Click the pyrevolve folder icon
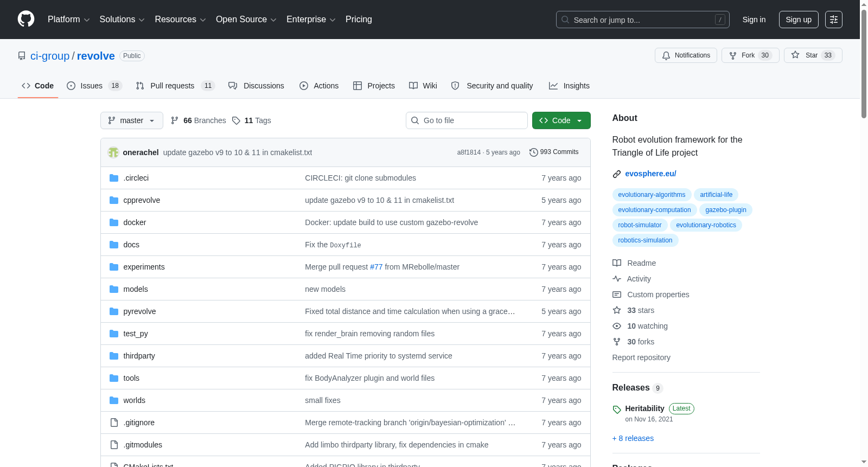Screen dimensions: 868x467 tap(114, 311)
